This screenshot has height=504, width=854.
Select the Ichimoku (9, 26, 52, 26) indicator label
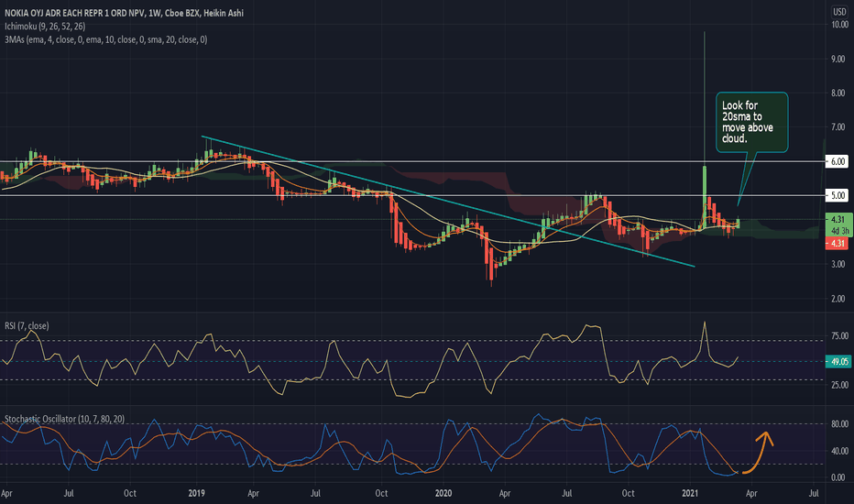[x=45, y=27]
